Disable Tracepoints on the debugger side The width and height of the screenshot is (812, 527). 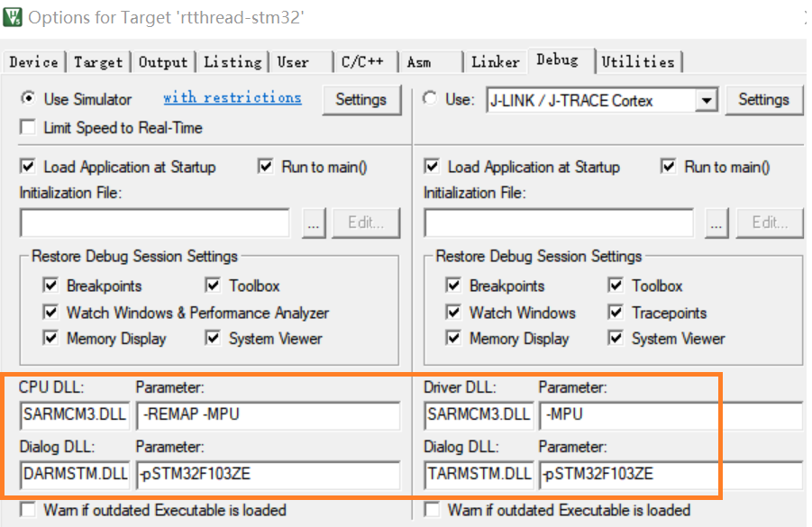pyautogui.click(x=615, y=313)
